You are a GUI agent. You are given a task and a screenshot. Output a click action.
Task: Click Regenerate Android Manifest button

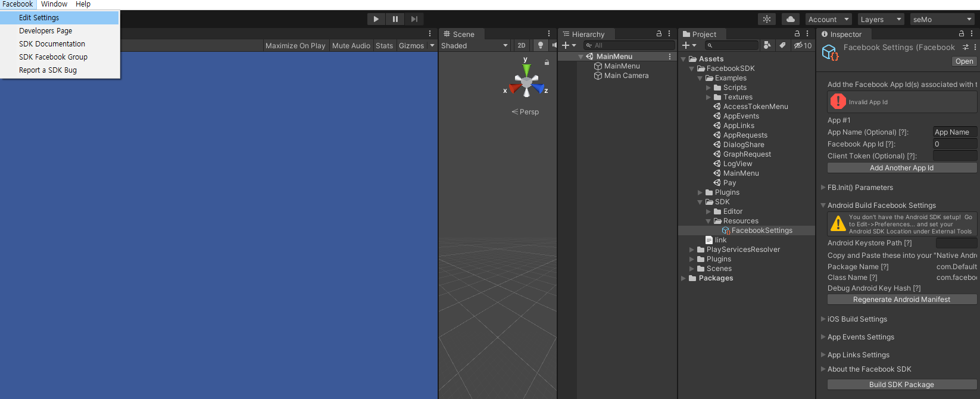901,300
